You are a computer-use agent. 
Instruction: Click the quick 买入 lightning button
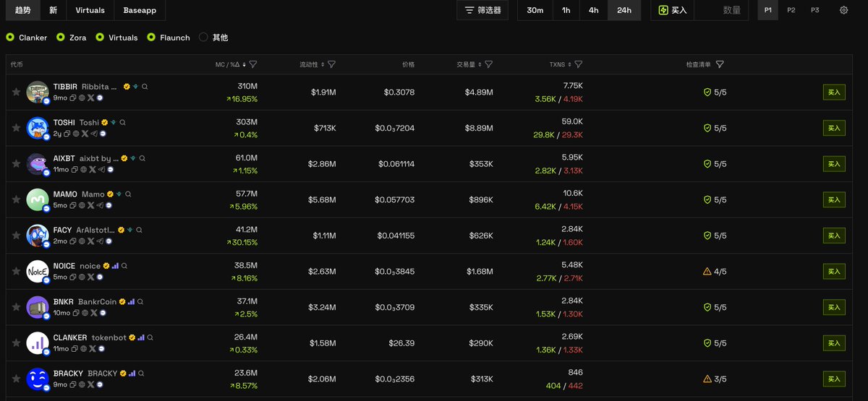click(x=673, y=10)
